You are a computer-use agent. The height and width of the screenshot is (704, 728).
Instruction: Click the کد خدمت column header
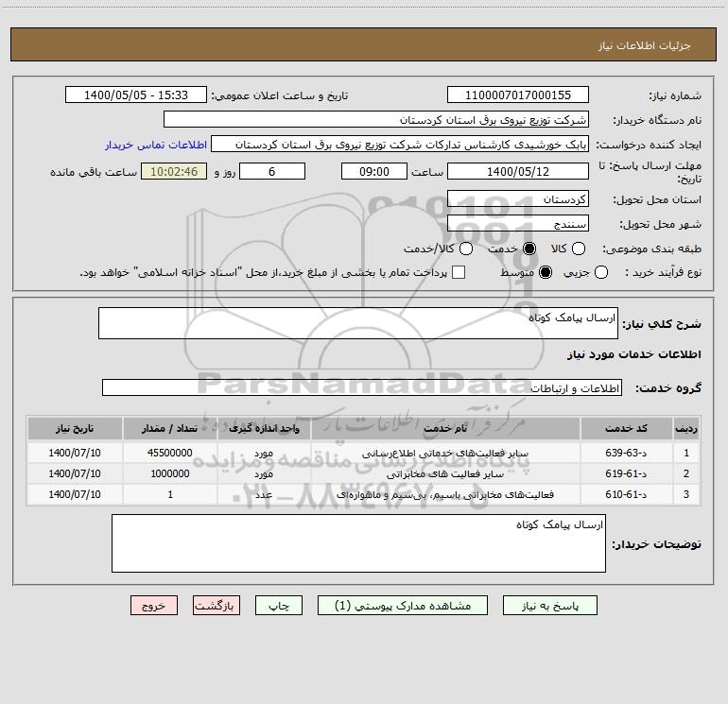626,428
